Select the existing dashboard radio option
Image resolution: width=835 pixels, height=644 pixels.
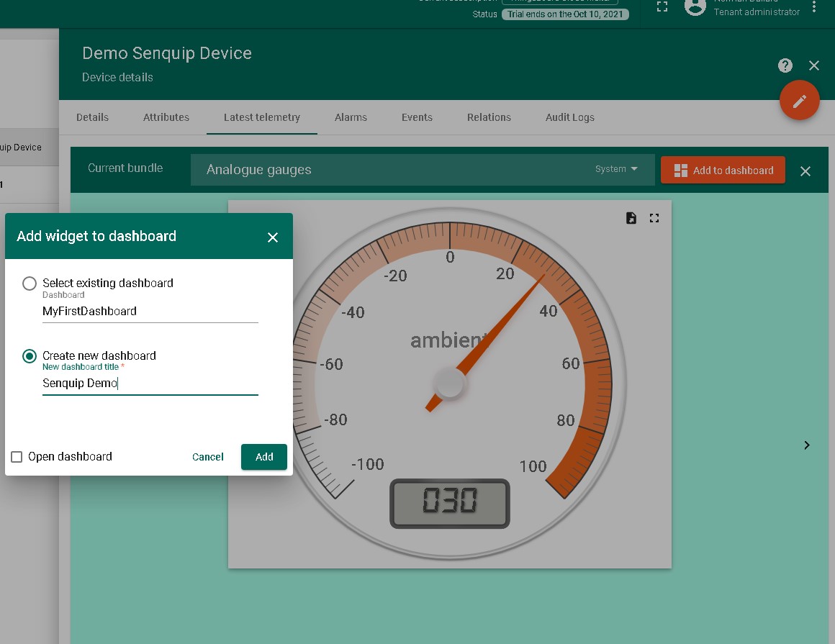point(30,284)
